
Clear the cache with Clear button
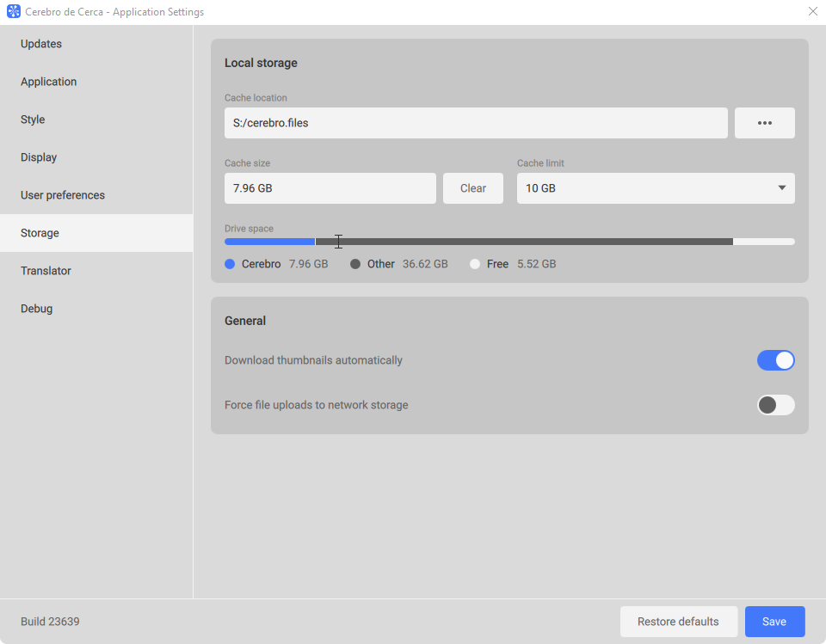click(472, 188)
